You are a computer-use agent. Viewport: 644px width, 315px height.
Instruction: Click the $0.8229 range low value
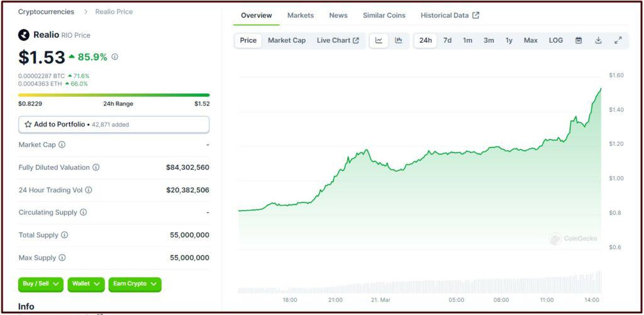pos(30,104)
